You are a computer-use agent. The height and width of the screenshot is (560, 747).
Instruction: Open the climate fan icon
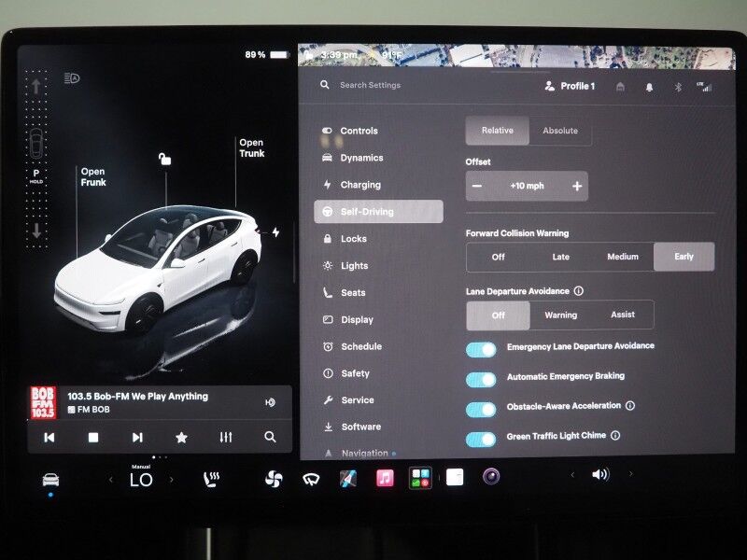click(x=274, y=479)
